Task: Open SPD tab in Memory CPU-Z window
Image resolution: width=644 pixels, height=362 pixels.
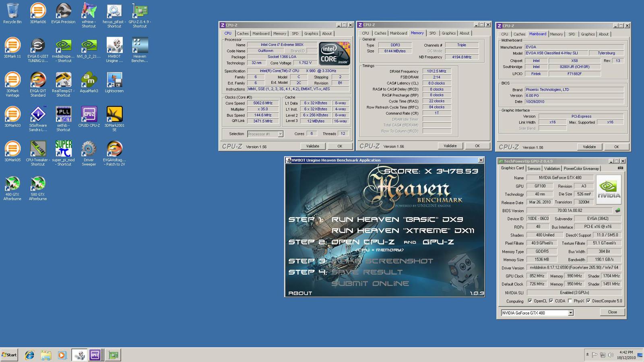Action: pos(433,33)
